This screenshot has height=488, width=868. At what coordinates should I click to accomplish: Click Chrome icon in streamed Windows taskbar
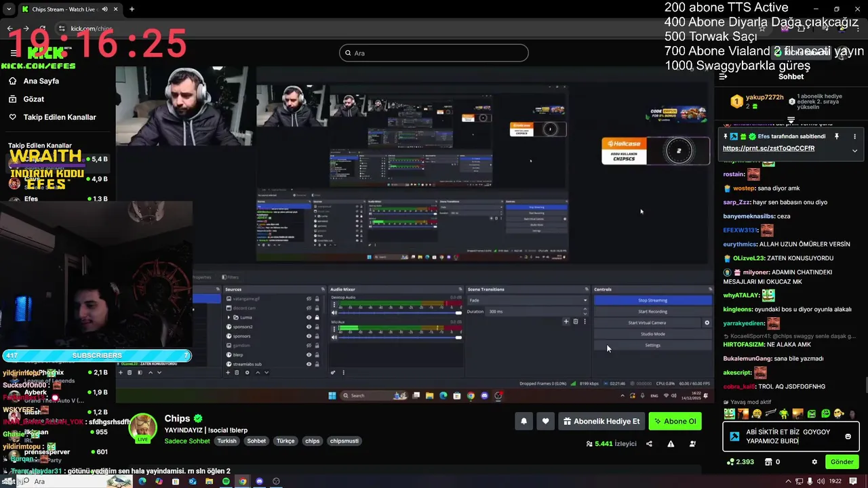click(471, 396)
